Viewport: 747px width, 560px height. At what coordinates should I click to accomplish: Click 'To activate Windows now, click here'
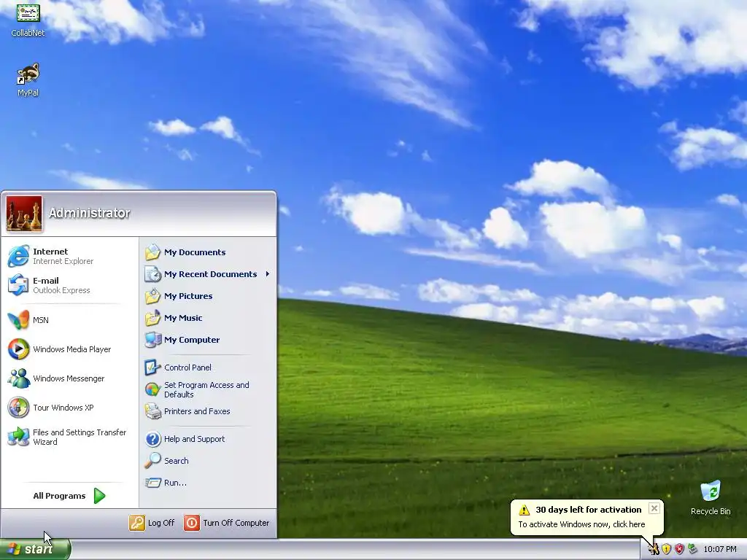coord(581,524)
